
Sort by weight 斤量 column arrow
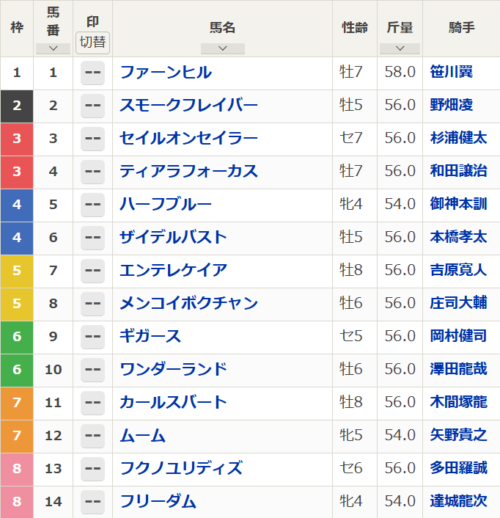click(x=400, y=49)
